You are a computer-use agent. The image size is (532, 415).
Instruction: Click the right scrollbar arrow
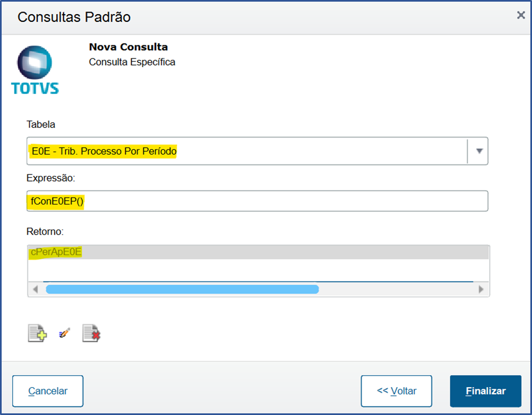(481, 289)
